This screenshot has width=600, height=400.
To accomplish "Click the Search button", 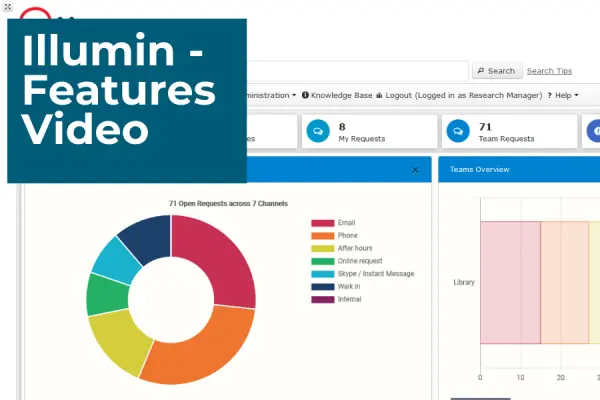I will pos(497,71).
